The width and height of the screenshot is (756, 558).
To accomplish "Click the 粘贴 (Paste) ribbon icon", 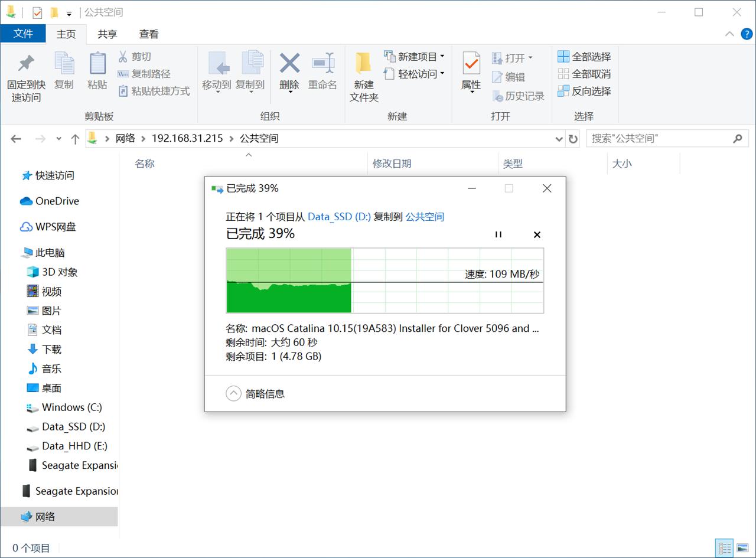I will pyautogui.click(x=97, y=71).
